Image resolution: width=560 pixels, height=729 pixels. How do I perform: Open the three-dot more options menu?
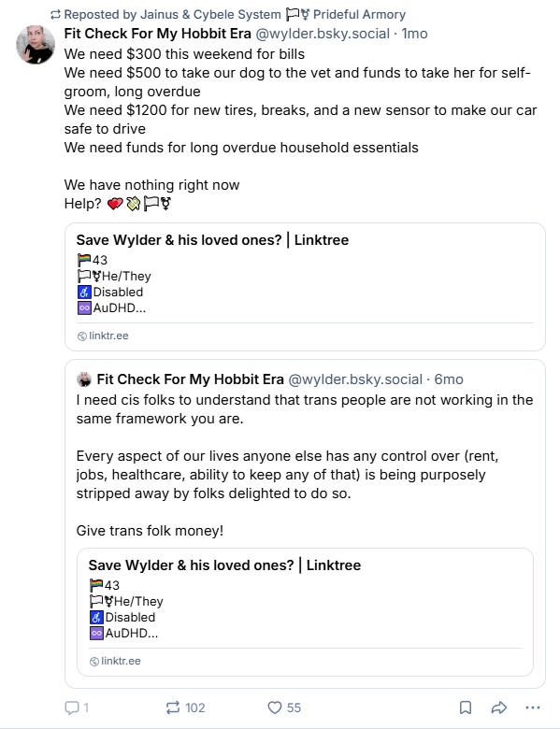coord(533,708)
